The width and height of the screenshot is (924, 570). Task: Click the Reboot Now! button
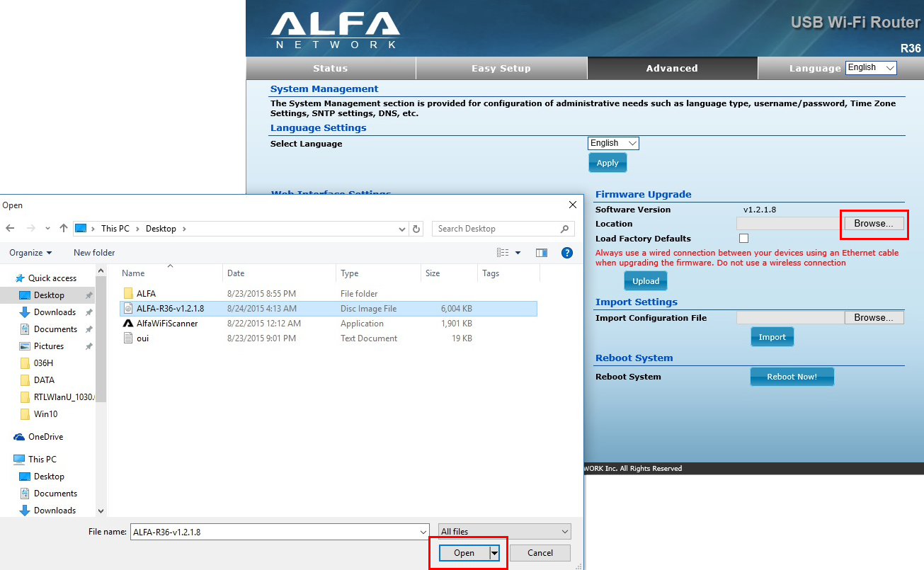792,377
